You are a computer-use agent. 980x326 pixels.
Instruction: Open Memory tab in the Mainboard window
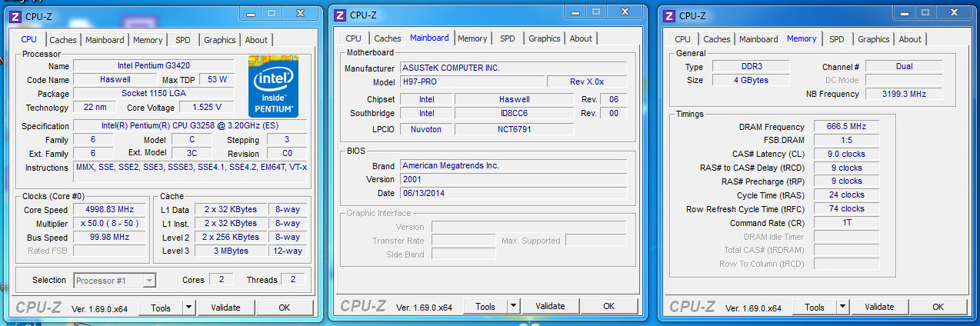click(472, 38)
